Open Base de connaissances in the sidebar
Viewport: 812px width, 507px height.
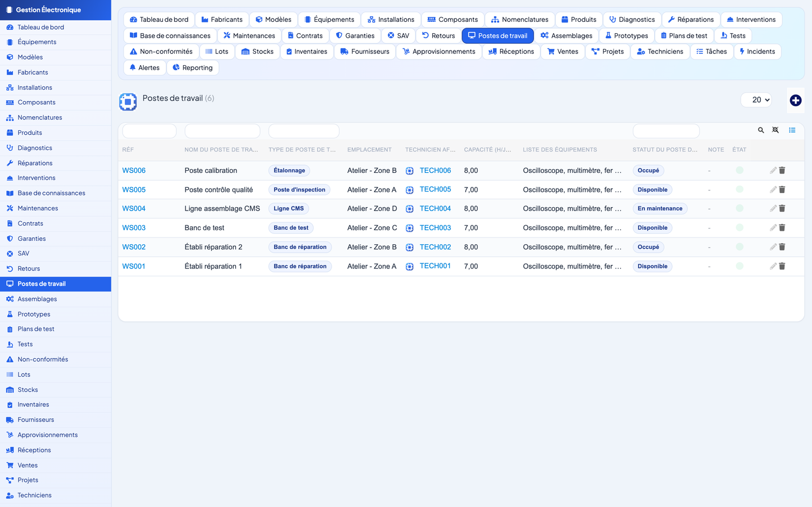pyautogui.click(x=56, y=193)
